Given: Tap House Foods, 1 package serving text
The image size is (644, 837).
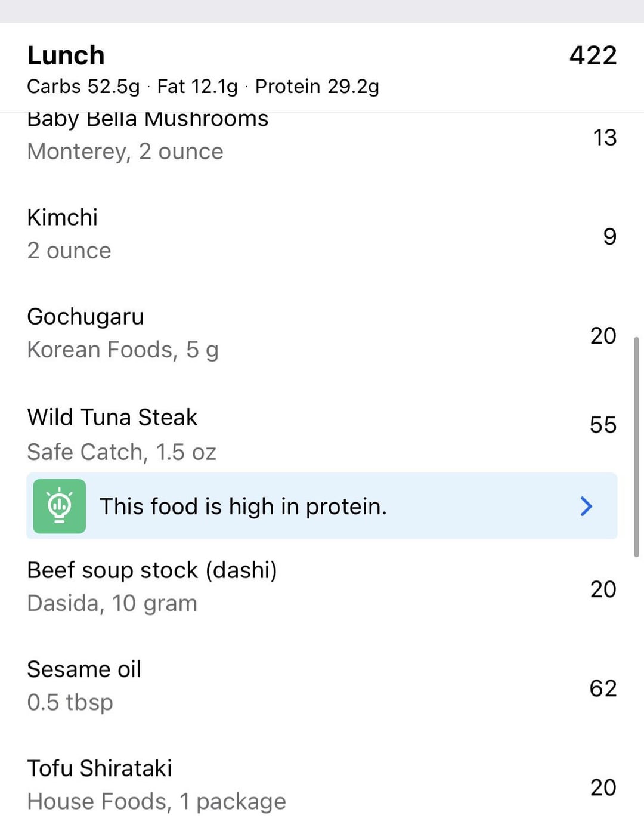Looking at the screenshot, I should (156, 802).
